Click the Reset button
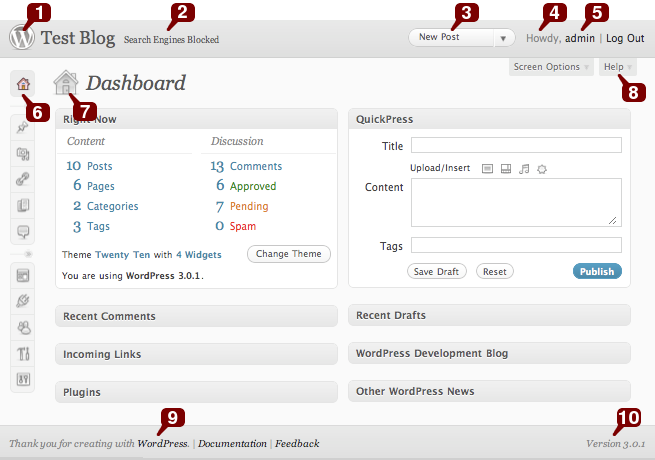 pyautogui.click(x=495, y=271)
